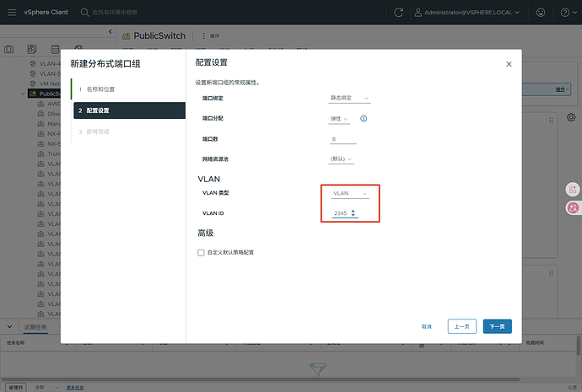Click the gear settings icon on right panel
This screenshot has width=582, height=392.
coord(571,117)
